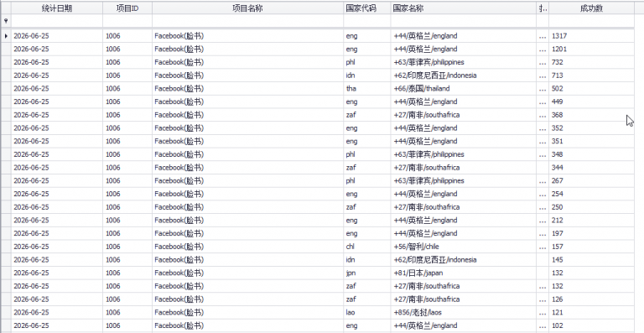This screenshot has height=333, width=644.
Task: Click the +66/泰国/thailand country cell
Action: (x=463, y=89)
